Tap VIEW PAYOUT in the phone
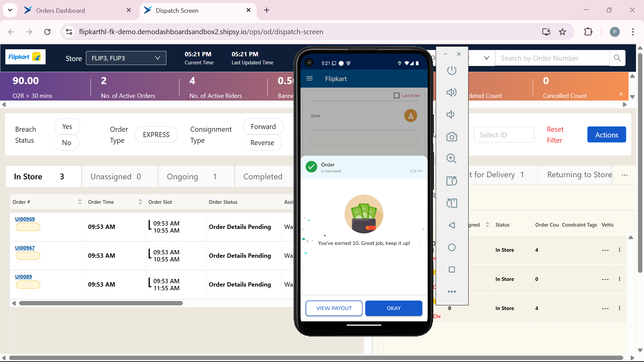 [x=334, y=308]
